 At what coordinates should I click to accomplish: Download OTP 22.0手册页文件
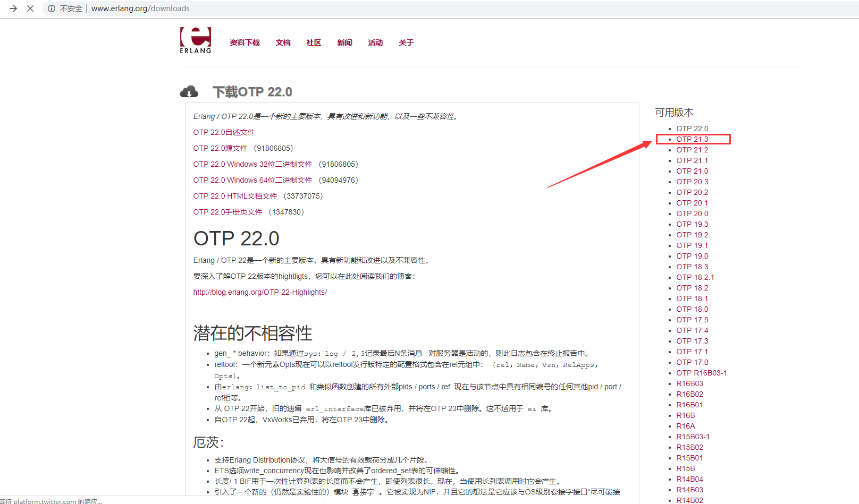(228, 212)
